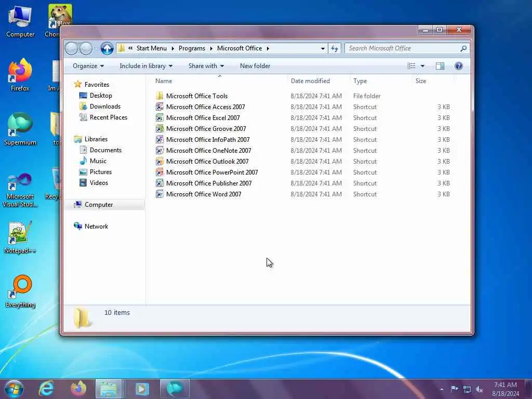532x399 pixels.
Task: Click the Change your view icon
Action: (411, 66)
